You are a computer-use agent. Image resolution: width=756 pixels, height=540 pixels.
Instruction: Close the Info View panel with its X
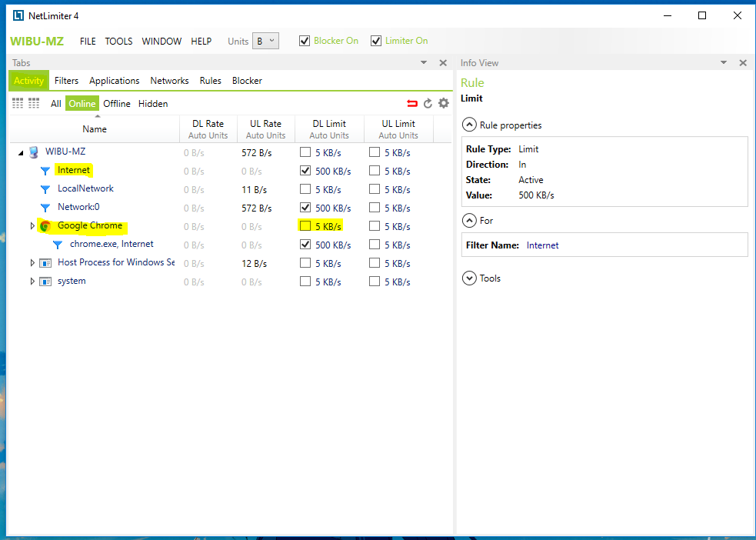click(x=743, y=62)
